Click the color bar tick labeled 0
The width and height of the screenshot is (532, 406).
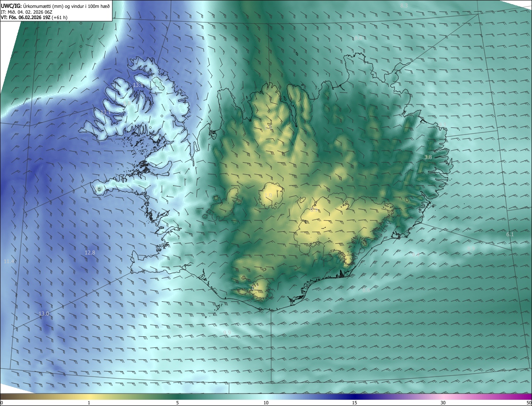pos(2,403)
